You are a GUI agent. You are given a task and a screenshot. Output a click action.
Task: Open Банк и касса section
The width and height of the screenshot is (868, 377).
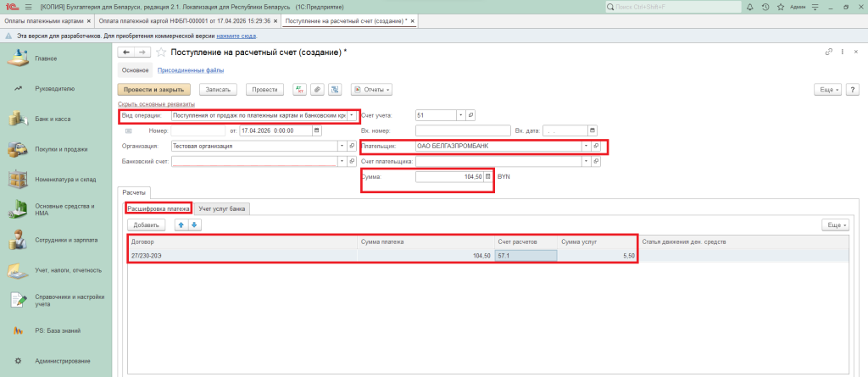(x=53, y=119)
